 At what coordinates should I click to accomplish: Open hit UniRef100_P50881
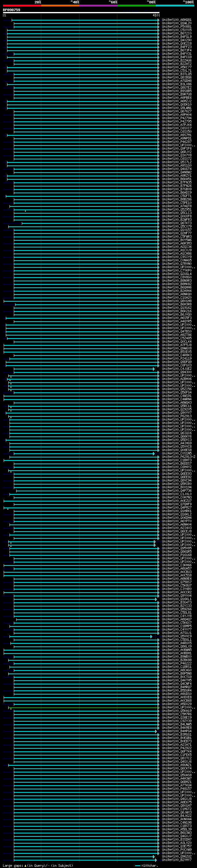coord(176,26)
